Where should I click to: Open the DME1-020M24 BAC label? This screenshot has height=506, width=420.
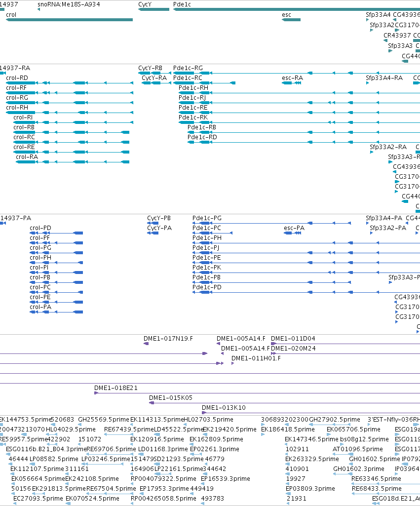click(294, 349)
